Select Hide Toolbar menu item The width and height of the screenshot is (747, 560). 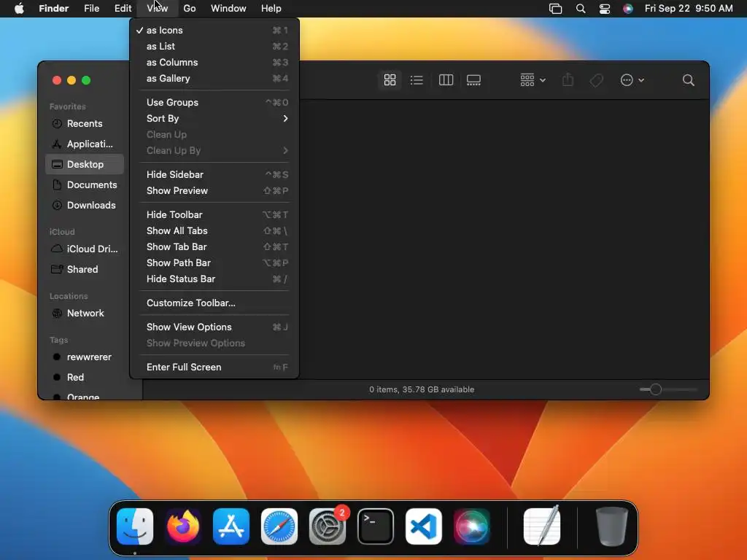click(214, 215)
